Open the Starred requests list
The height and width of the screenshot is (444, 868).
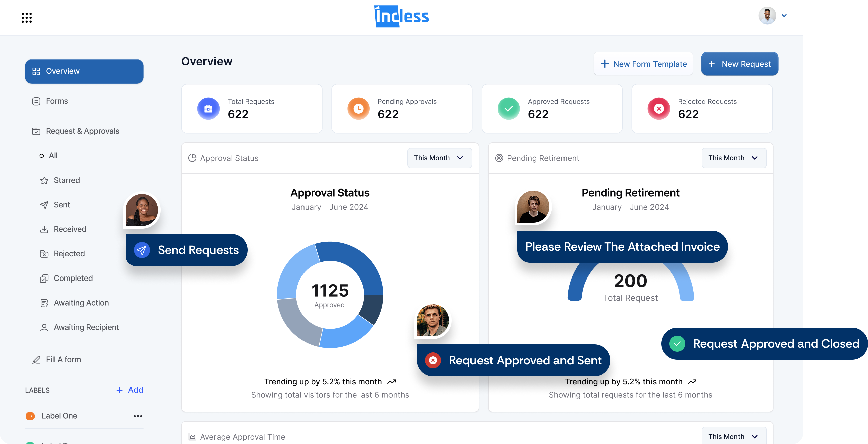coord(66,180)
